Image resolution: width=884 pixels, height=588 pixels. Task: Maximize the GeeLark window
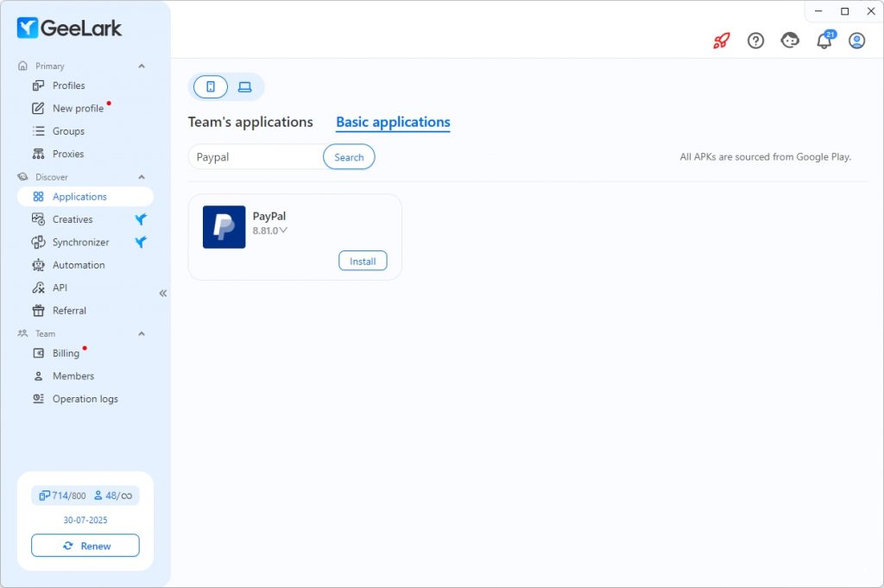pyautogui.click(x=844, y=10)
